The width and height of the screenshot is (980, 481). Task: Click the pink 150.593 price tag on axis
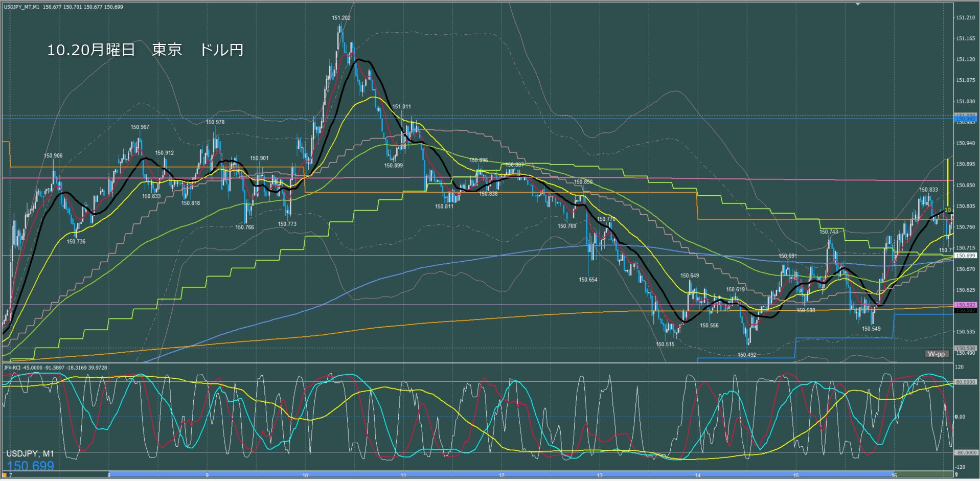point(966,305)
